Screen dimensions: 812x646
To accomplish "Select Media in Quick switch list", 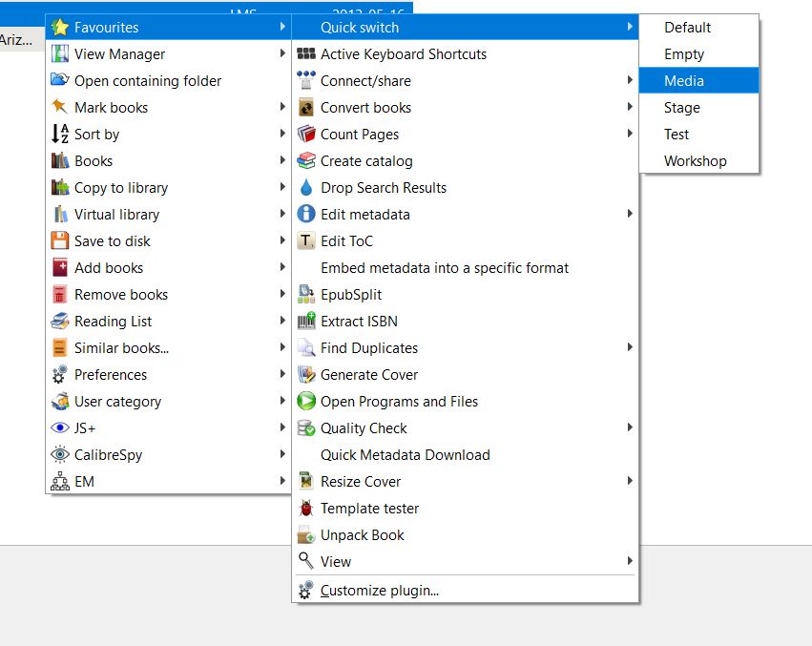I will pos(684,81).
